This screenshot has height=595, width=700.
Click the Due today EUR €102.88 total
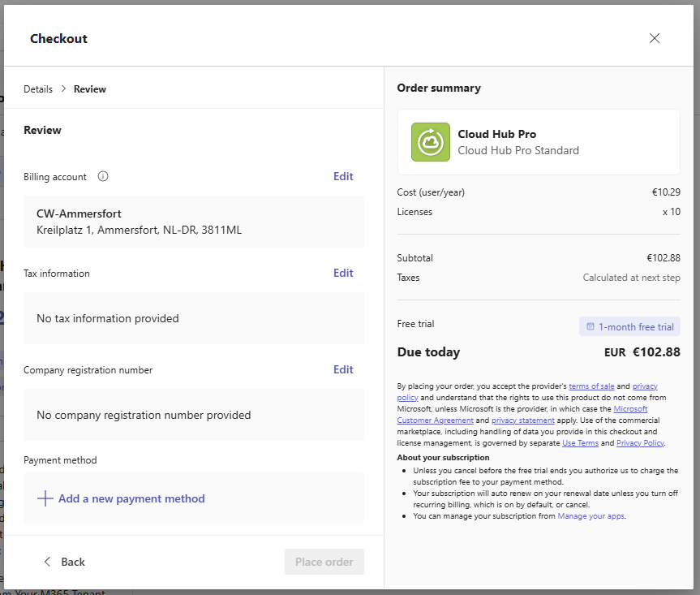(x=642, y=352)
